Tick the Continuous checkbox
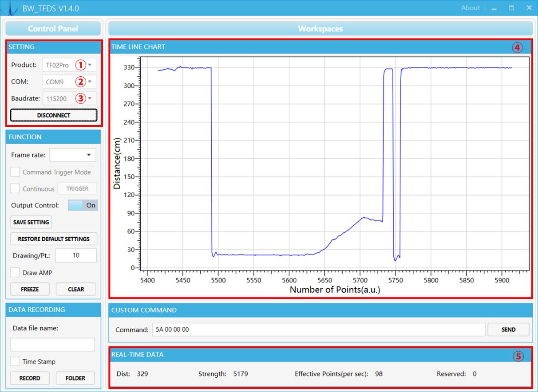 click(x=15, y=189)
